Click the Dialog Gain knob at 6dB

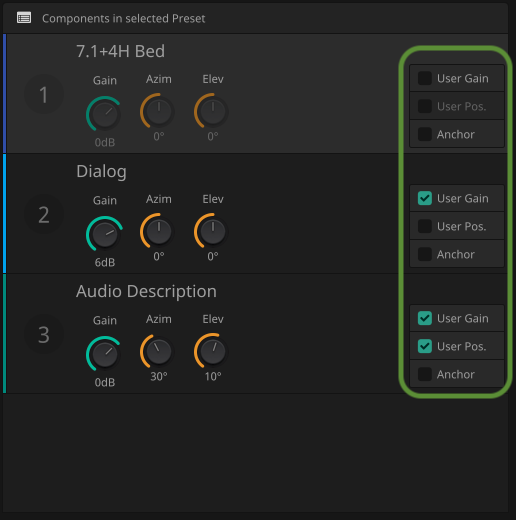click(105, 234)
